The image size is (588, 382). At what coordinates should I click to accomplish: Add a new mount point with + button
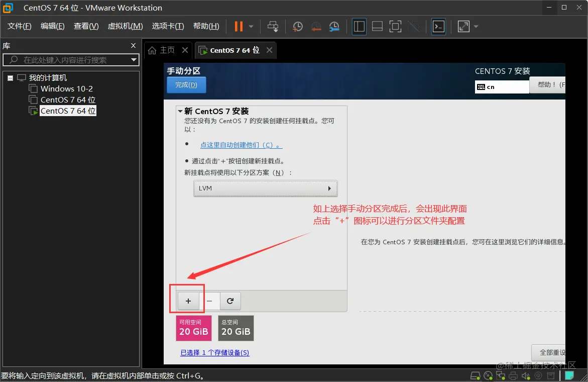(188, 301)
